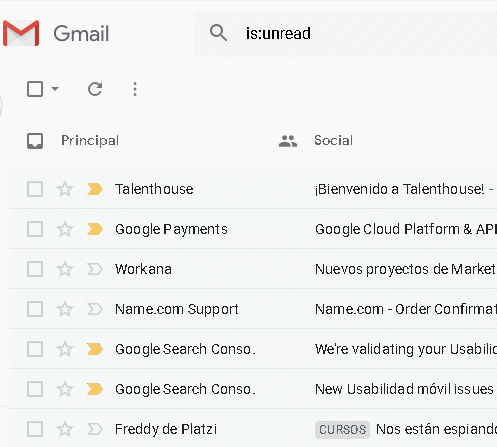Switch to the Social tab
The image size is (497, 447).
(x=333, y=140)
